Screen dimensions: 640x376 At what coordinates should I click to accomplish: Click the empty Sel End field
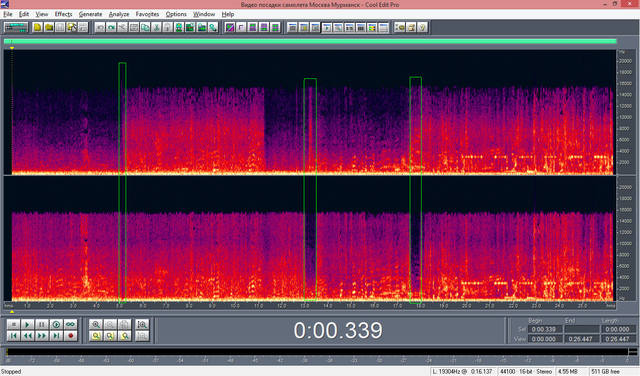pyautogui.click(x=581, y=329)
